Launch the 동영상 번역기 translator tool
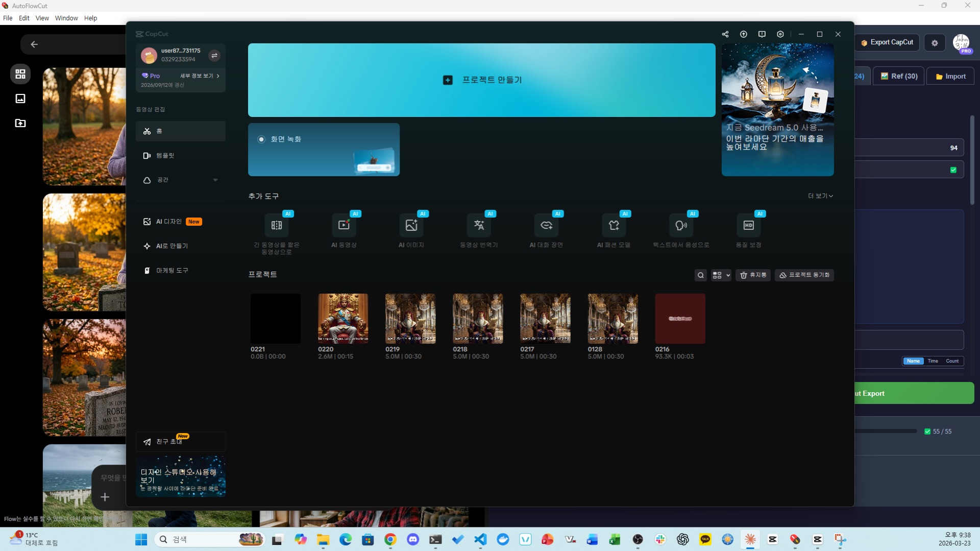Image resolution: width=980 pixels, height=551 pixels. click(479, 225)
